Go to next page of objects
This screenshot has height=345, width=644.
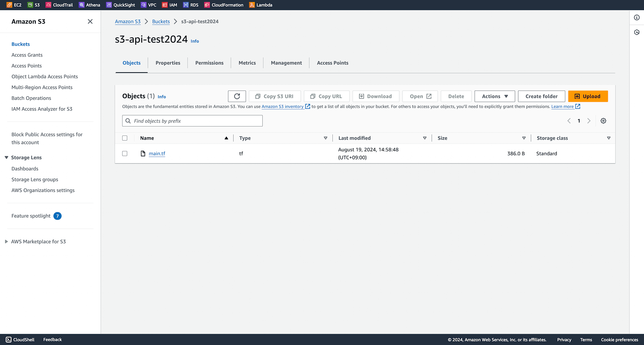click(589, 121)
